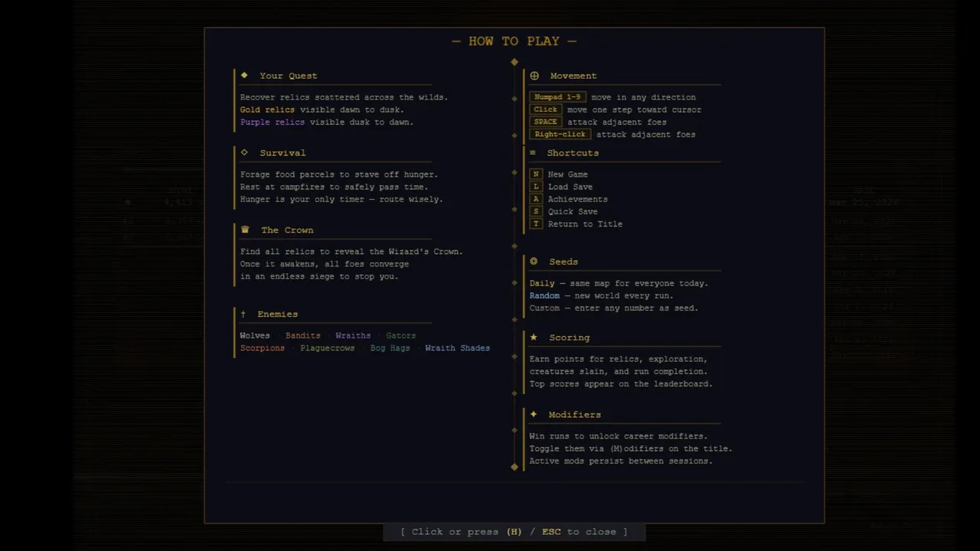Click the S key badge for Quick Save

pos(536,211)
